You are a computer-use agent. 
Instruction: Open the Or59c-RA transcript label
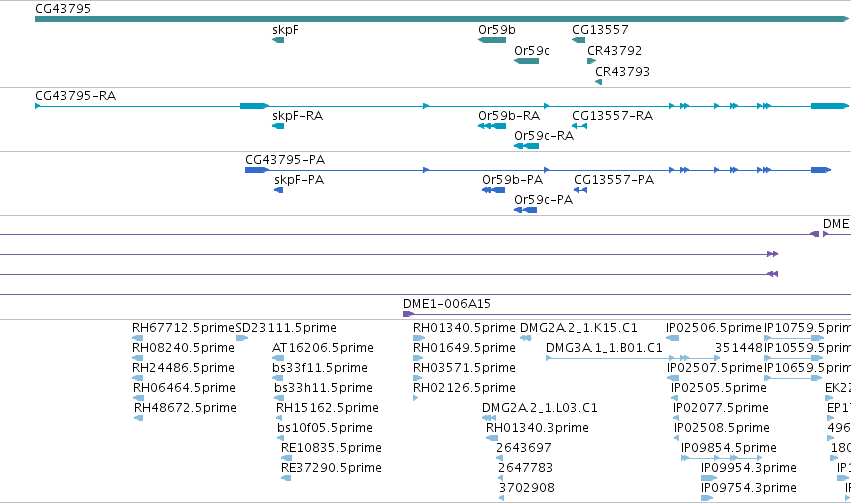pos(544,136)
